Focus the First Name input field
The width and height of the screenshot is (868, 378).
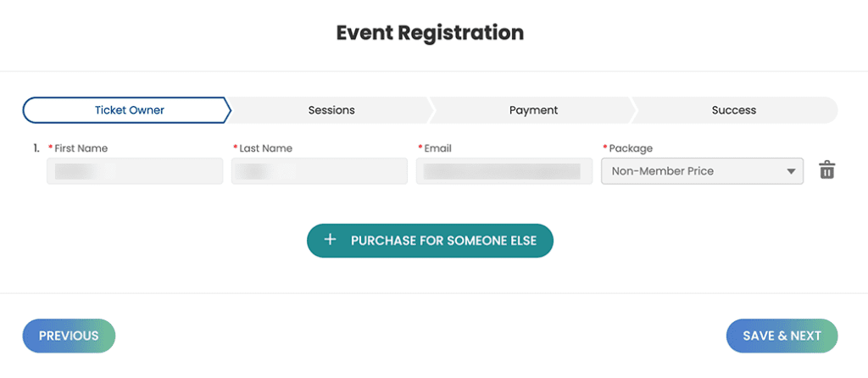click(x=135, y=171)
